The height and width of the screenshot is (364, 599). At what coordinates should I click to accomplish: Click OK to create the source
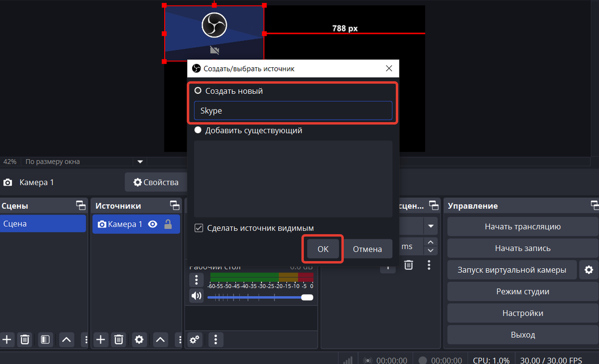(323, 249)
